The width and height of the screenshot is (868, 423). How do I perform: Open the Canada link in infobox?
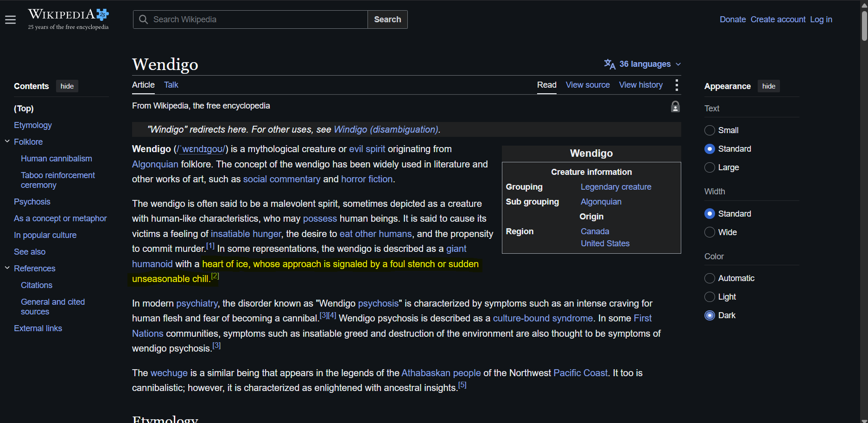tap(595, 231)
